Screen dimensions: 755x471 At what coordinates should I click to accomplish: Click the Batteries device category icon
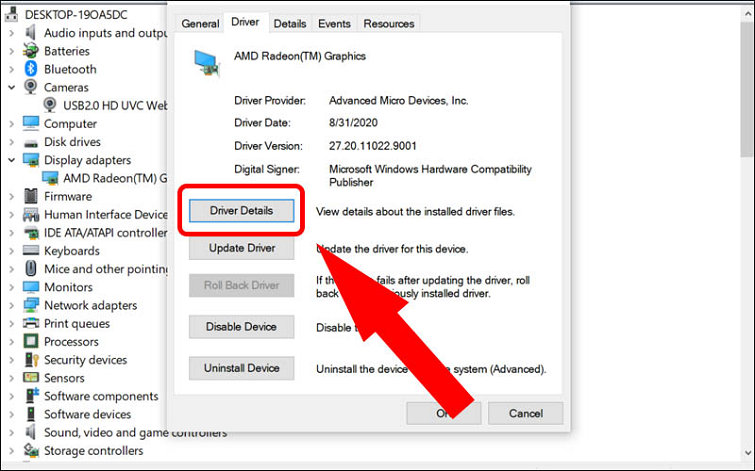pyautogui.click(x=31, y=51)
